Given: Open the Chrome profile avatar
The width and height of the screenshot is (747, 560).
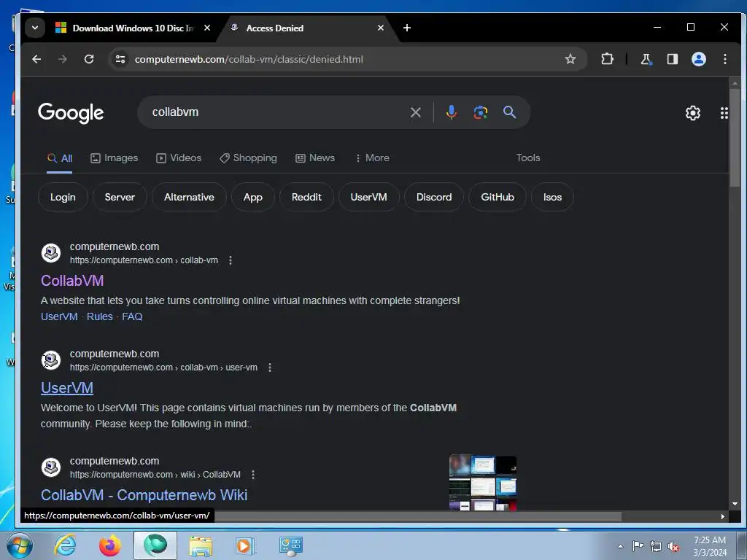Looking at the screenshot, I should (698, 59).
